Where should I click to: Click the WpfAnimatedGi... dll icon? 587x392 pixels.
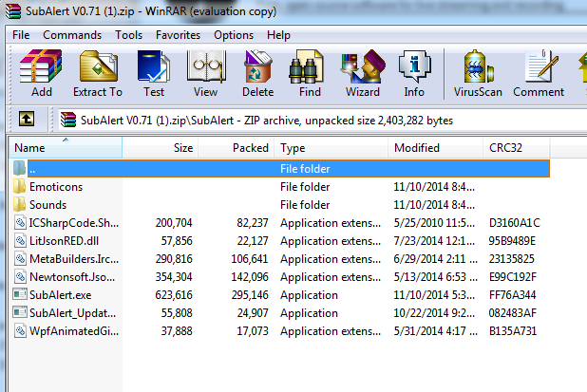(x=20, y=330)
